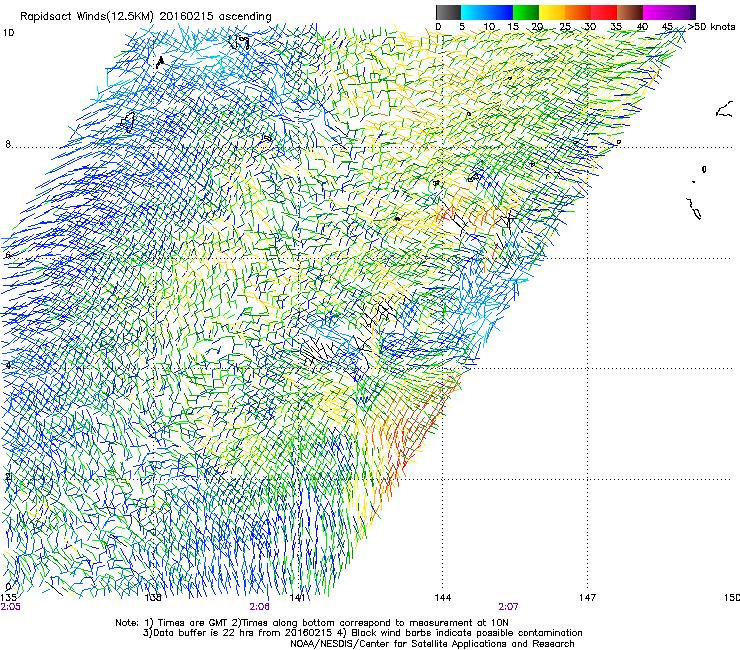Click the red 30-35 knots color swatch
This screenshot has height=650, width=740.
[604, 12]
